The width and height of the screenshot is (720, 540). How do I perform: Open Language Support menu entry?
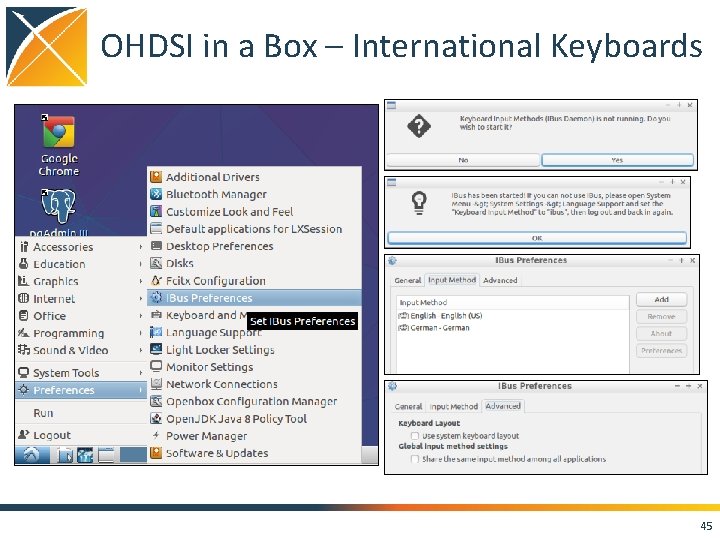pos(254,332)
